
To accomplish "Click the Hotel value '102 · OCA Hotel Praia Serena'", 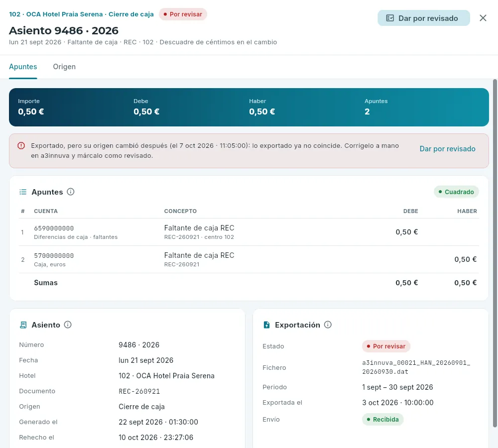I will coord(166,376).
